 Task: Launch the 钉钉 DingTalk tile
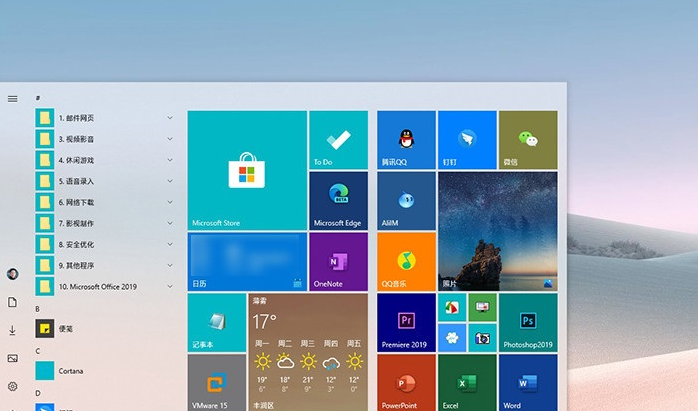point(467,140)
